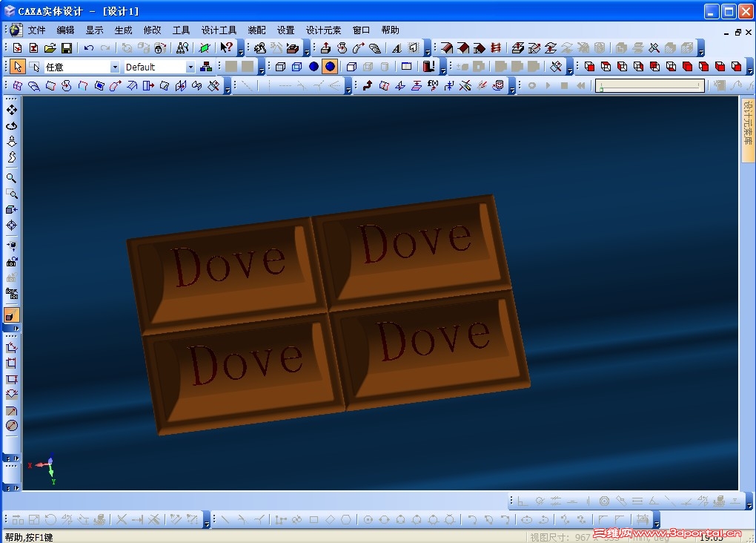
Task: Click the red ladder icon in top toolbar
Action: click(496, 47)
